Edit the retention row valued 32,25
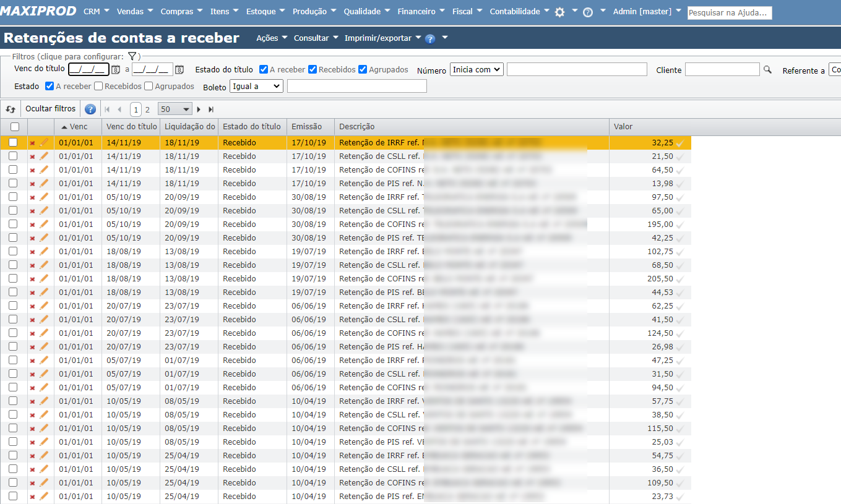Screen dimensions: 841x504 [44, 143]
